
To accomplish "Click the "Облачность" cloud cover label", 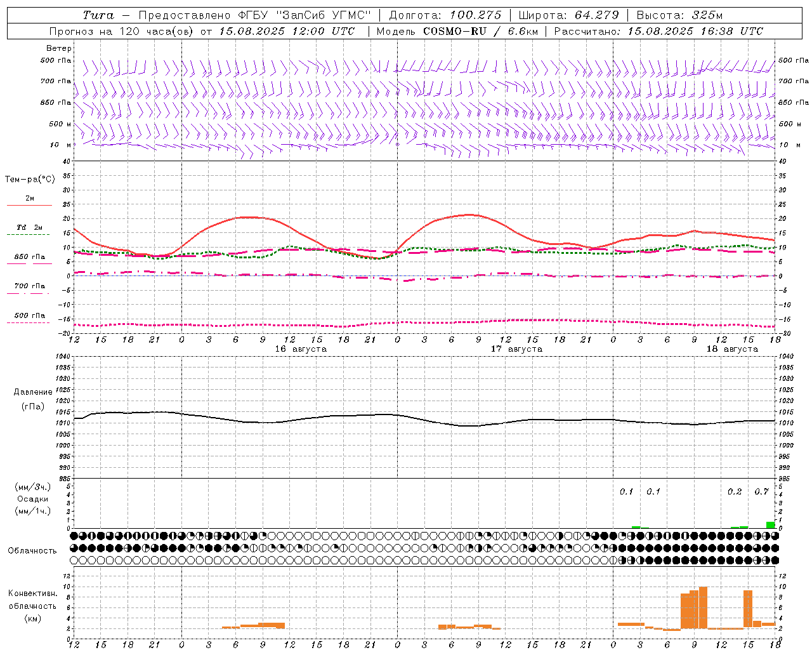I will [32, 551].
